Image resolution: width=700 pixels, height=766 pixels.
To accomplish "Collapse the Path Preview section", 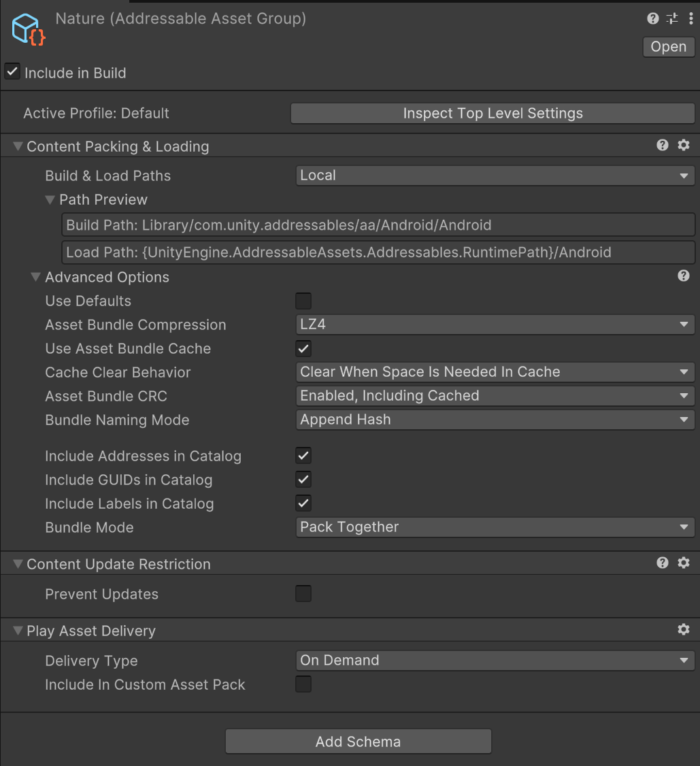I will pos(50,199).
